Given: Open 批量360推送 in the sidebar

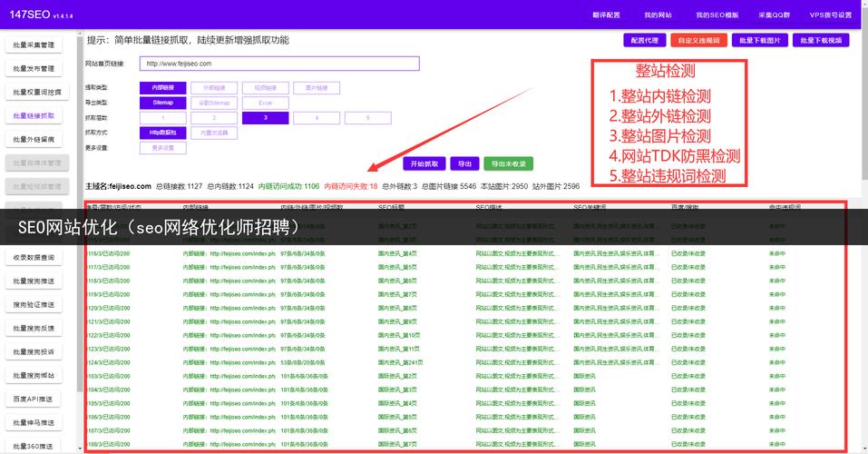Looking at the screenshot, I should pyautogui.click(x=33, y=446).
